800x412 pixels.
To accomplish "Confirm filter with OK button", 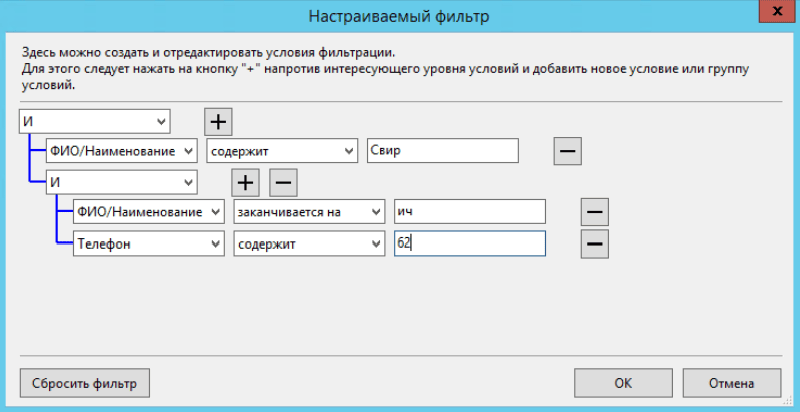I will click(x=622, y=382).
